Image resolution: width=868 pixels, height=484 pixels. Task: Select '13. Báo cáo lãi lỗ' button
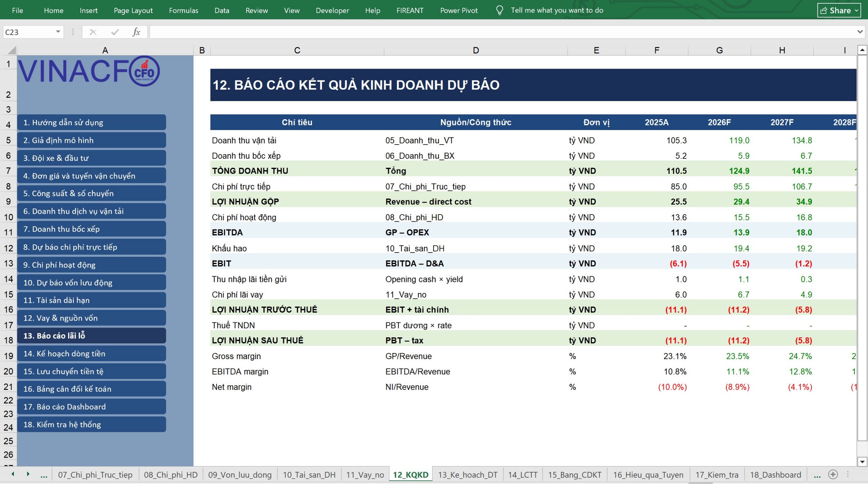(92, 335)
